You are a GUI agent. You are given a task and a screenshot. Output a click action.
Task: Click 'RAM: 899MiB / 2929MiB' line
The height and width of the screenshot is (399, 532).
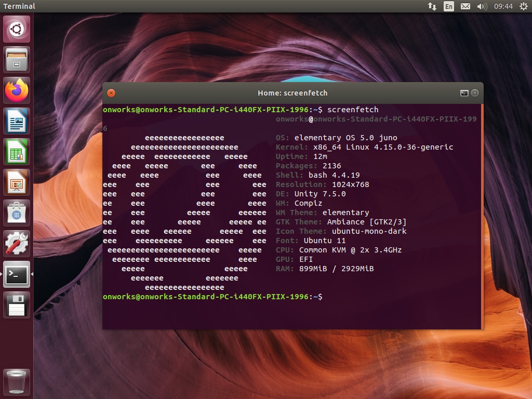325,269
